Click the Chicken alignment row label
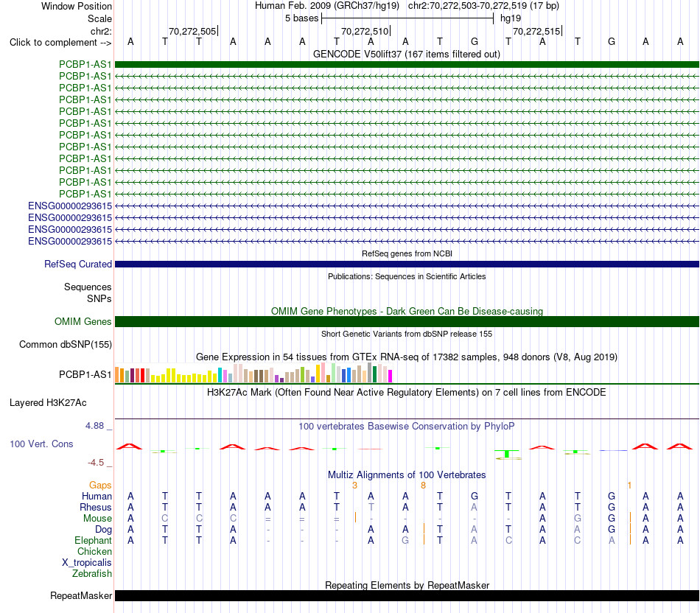This screenshot has height=613, width=700. [94, 551]
